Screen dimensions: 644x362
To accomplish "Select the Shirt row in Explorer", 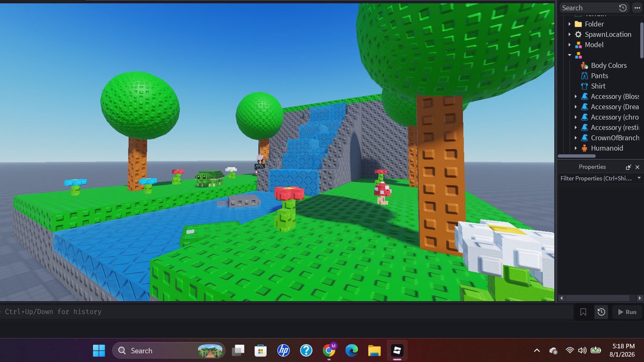I will (x=599, y=86).
